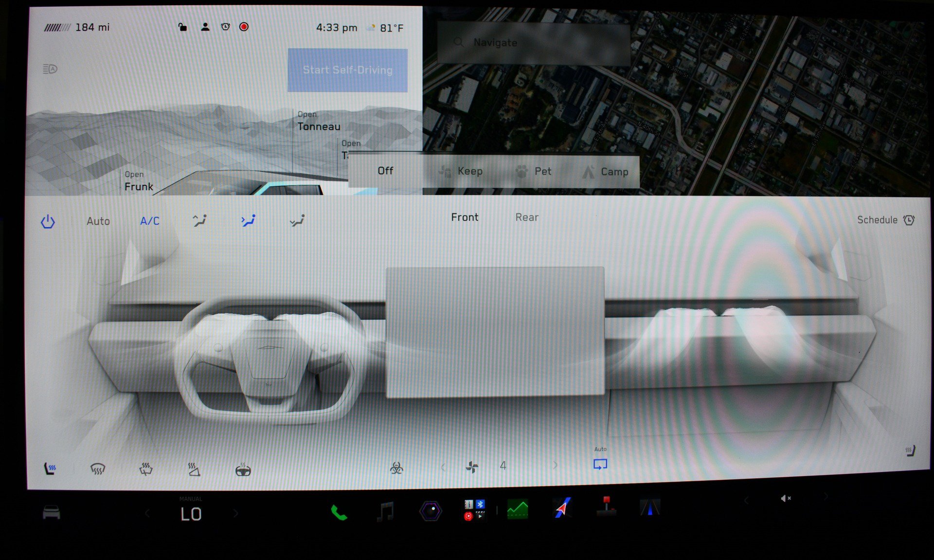Tap the fan speed value 4
The width and height of the screenshot is (934, 560).
(503, 466)
